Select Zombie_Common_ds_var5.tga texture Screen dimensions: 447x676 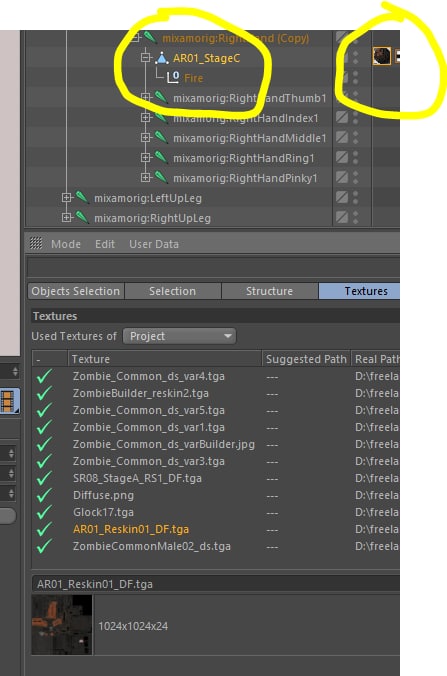(x=149, y=410)
